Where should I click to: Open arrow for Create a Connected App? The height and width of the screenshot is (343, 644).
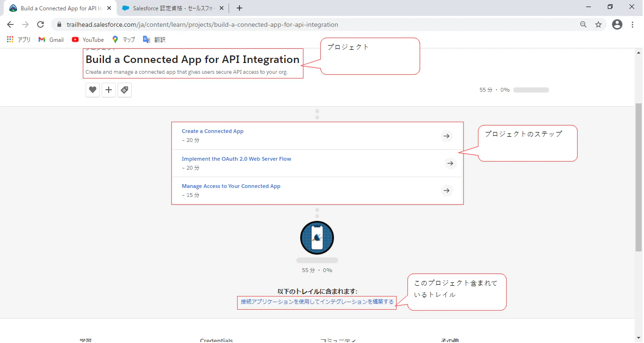click(446, 136)
